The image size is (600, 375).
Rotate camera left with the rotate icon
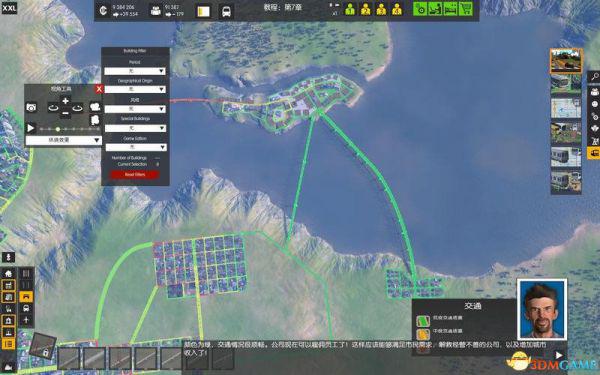click(53, 108)
